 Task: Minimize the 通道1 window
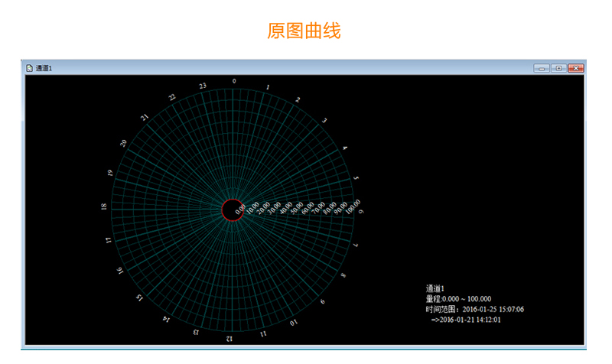click(542, 68)
